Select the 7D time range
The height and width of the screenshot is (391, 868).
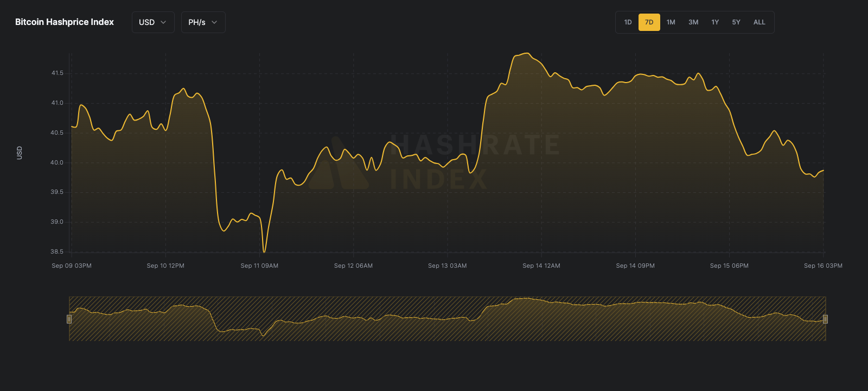coord(649,22)
